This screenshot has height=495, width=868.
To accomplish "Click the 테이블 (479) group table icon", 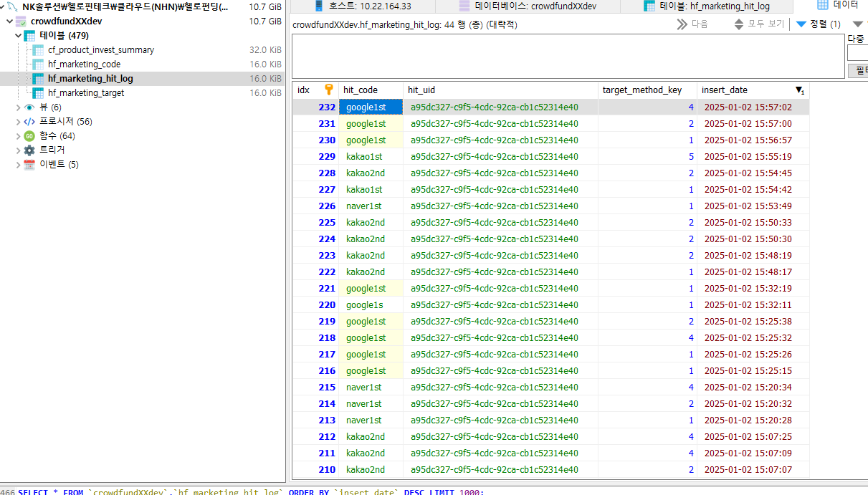I will 30,36.
